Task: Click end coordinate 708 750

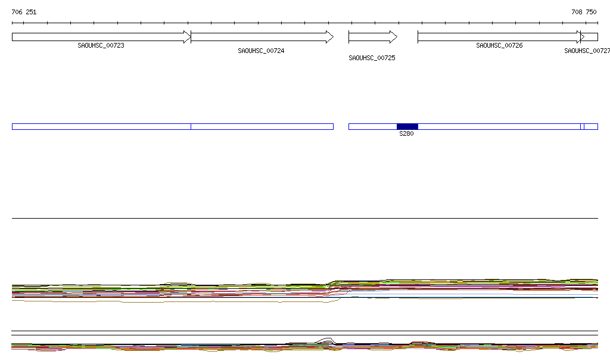Action: (583, 12)
